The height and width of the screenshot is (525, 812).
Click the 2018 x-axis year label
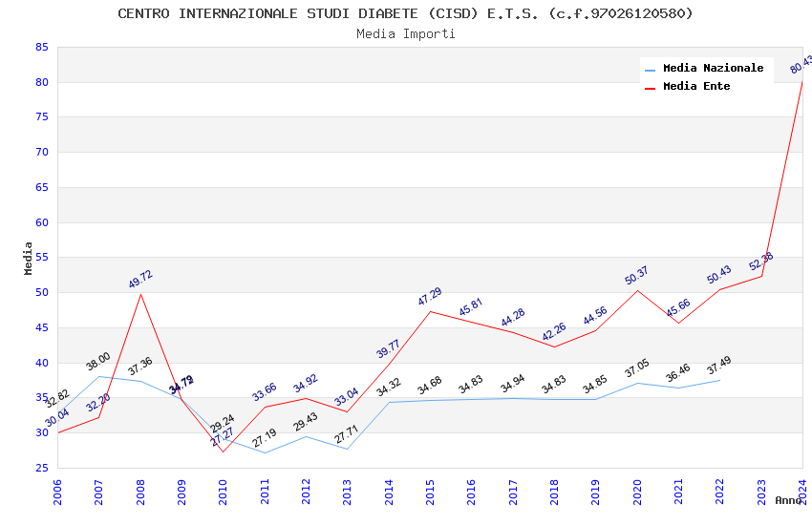pyautogui.click(x=554, y=492)
